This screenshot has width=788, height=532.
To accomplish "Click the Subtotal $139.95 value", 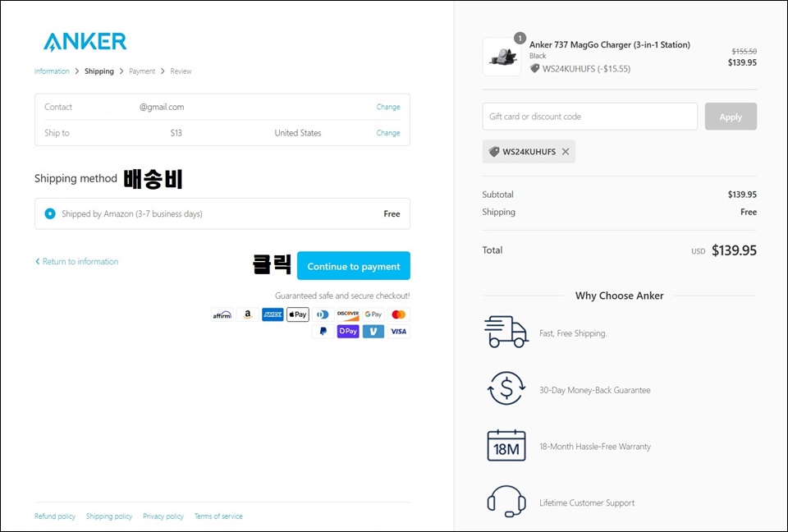I will coord(742,195).
